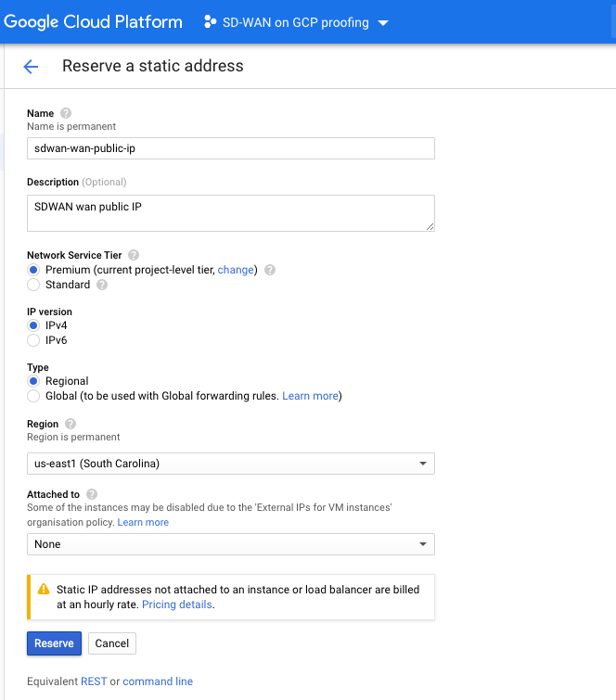Open help icon next to Name
Screen dimensions: 616x700
click(x=66, y=113)
